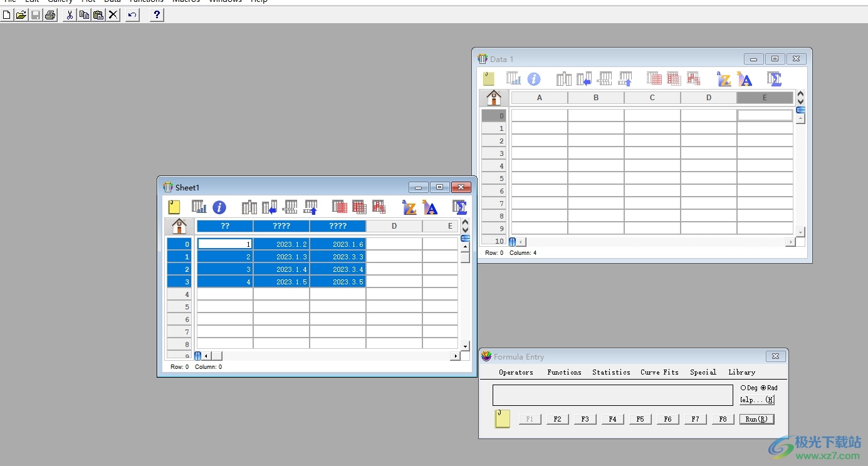Click the formula text input box
Screen dimensions: 868x466
tap(612, 395)
